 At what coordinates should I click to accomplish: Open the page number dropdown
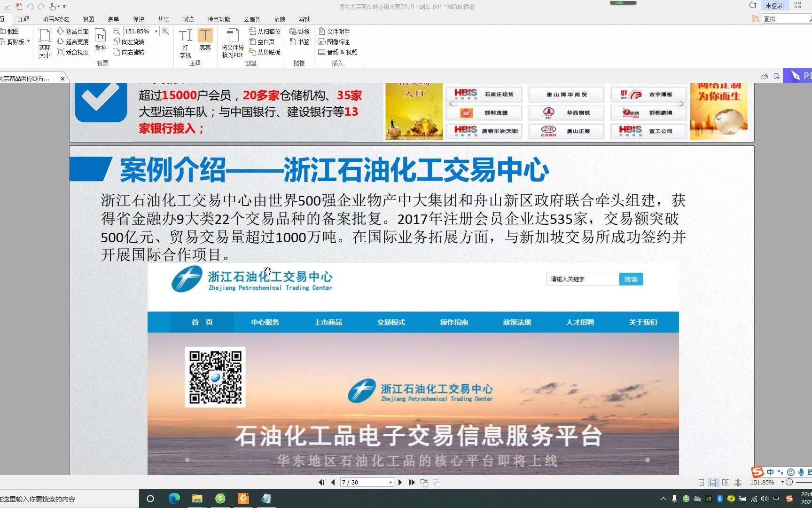click(x=390, y=482)
